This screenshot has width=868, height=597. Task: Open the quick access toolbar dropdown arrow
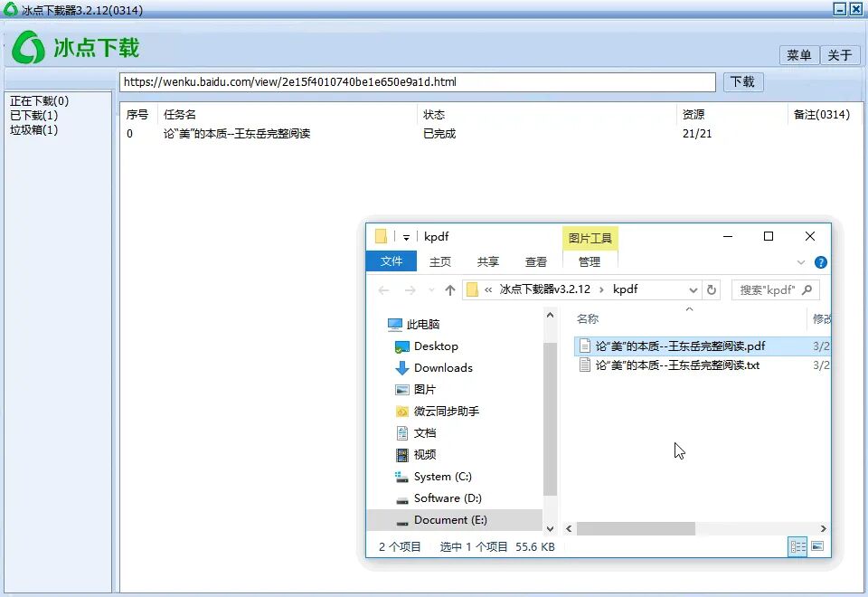point(406,238)
